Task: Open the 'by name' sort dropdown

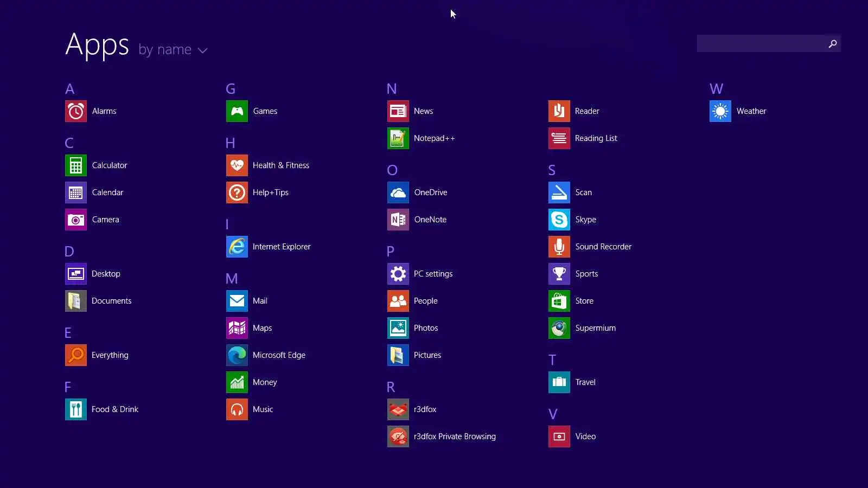Action: [x=173, y=50]
